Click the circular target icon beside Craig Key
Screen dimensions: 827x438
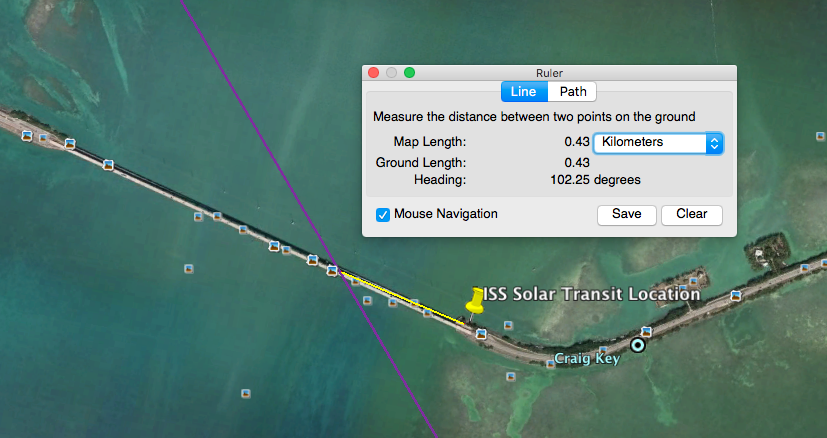coord(638,346)
